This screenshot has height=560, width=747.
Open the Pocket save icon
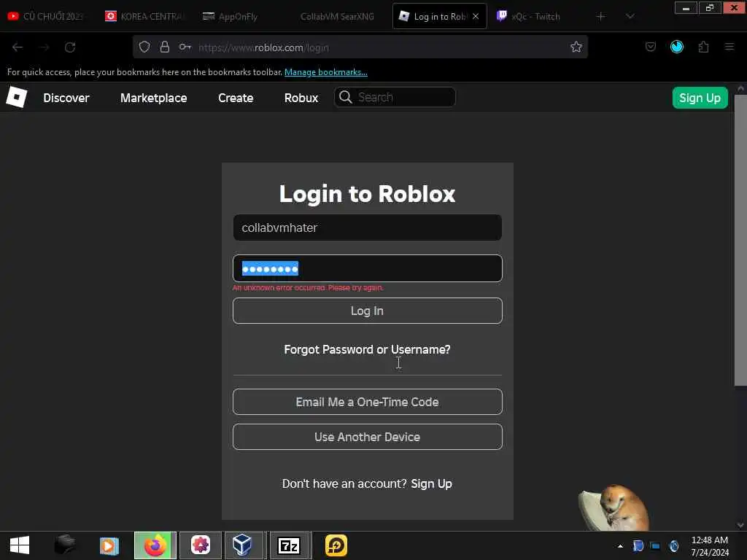(650, 47)
